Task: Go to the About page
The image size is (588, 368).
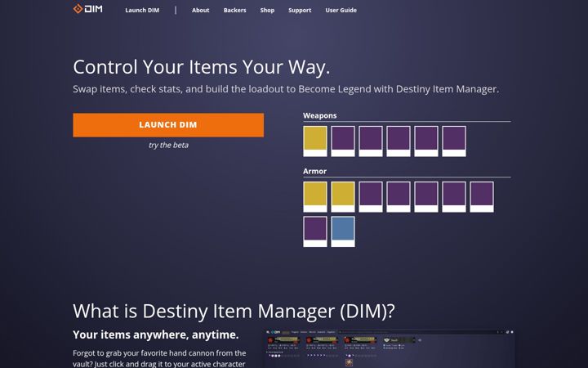Action: [200, 10]
